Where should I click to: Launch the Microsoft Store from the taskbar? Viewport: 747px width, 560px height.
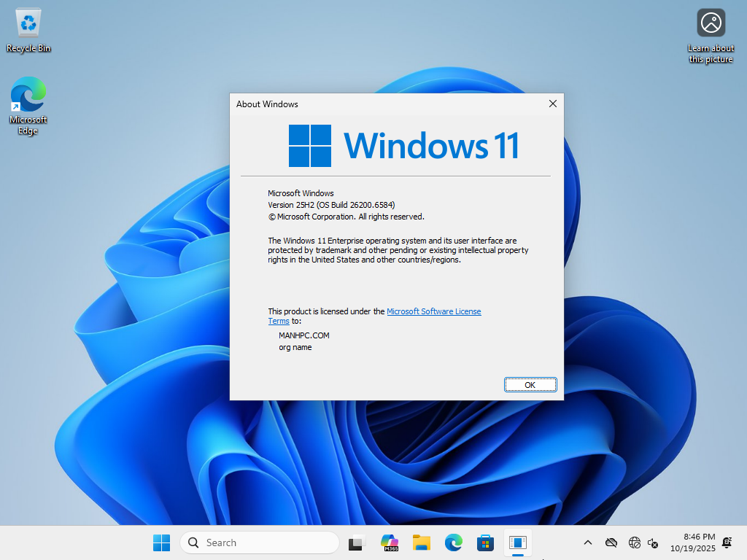coord(485,542)
